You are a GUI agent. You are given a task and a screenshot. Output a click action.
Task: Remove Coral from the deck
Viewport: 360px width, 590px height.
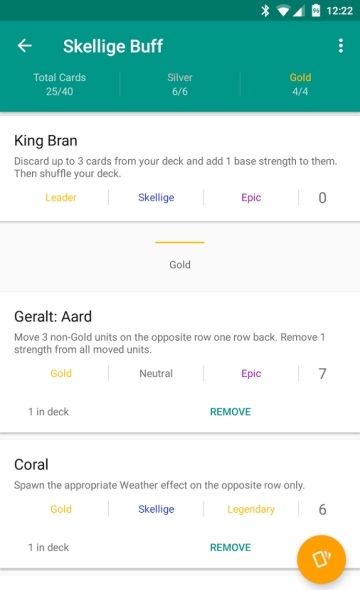(230, 547)
